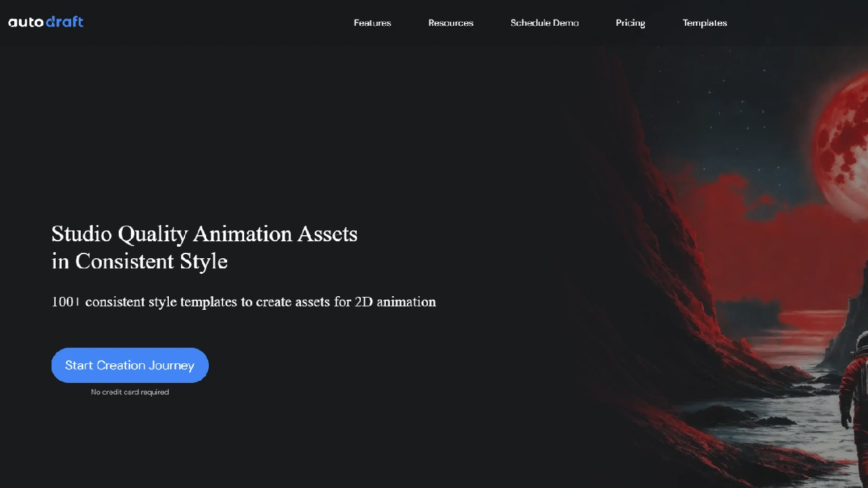This screenshot has width=868, height=488.
Task: Go to Schedule Demo page
Action: [545, 23]
